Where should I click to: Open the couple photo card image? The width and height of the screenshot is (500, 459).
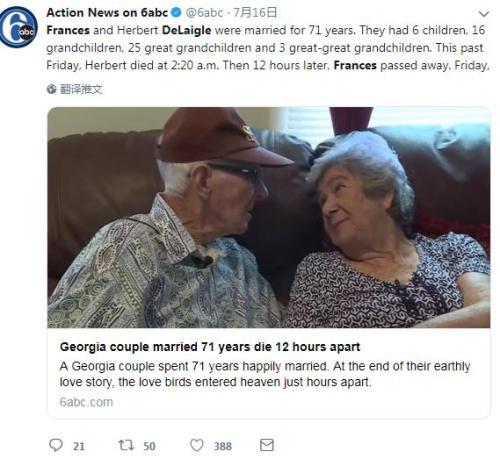point(269,217)
